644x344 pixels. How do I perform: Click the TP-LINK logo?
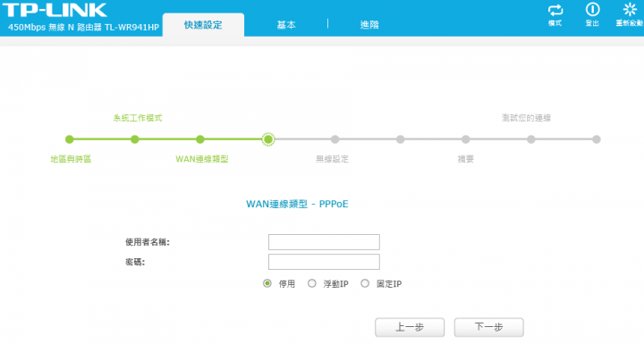point(55,10)
